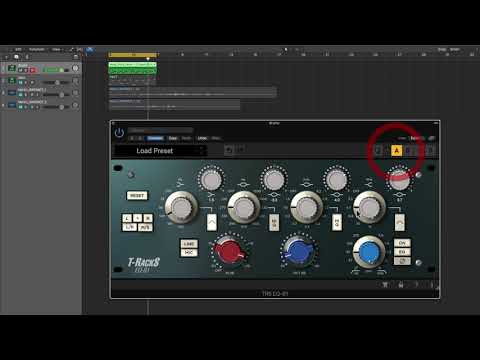The height and width of the screenshot is (360, 480).
Task: Toggle first Hi Q switch
Action: click(274, 222)
